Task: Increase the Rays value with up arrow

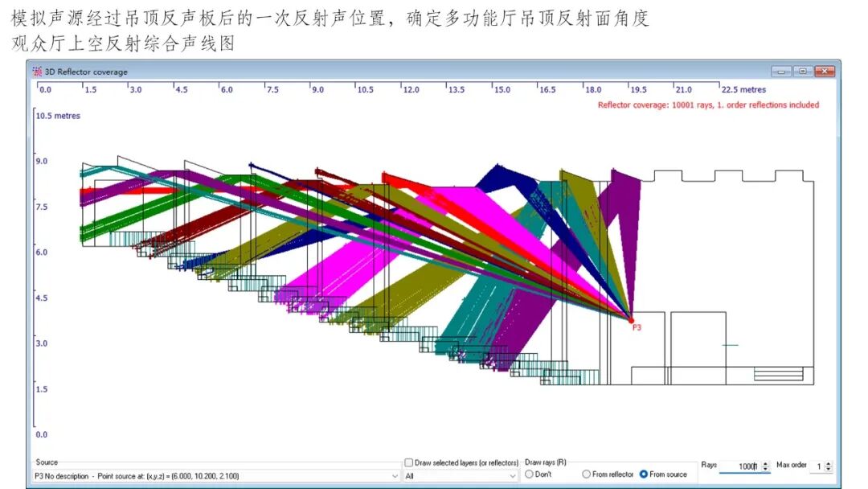Action: (766, 463)
